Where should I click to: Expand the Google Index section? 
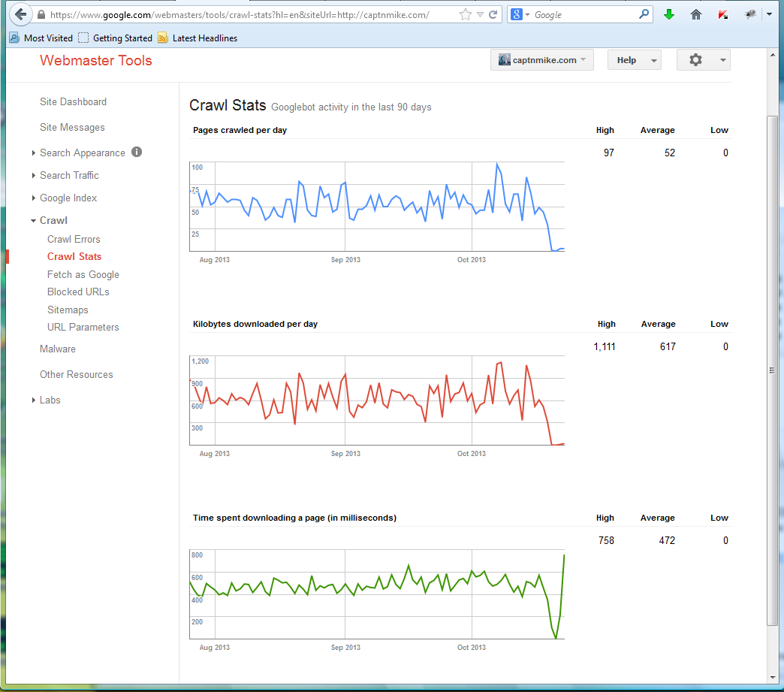(x=68, y=198)
